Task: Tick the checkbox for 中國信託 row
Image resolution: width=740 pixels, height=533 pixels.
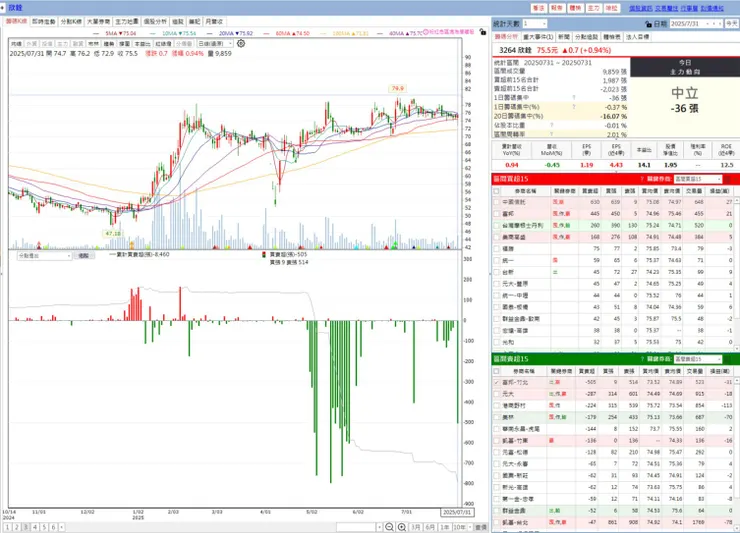Action: (496, 202)
